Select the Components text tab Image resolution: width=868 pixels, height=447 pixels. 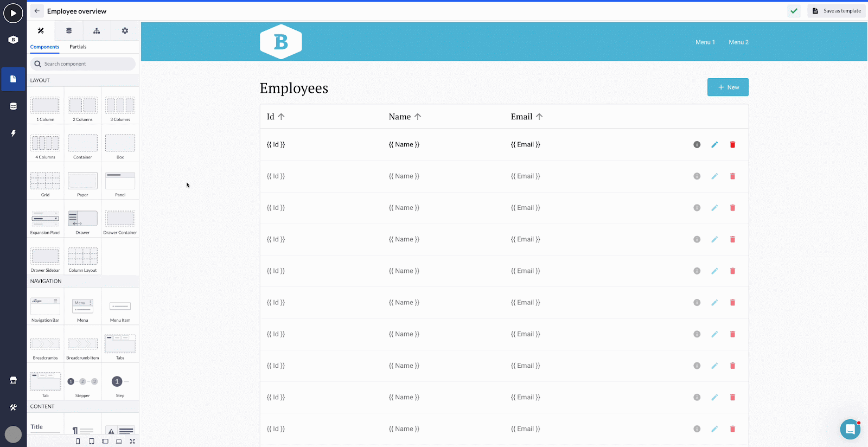pyautogui.click(x=44, y=47)
